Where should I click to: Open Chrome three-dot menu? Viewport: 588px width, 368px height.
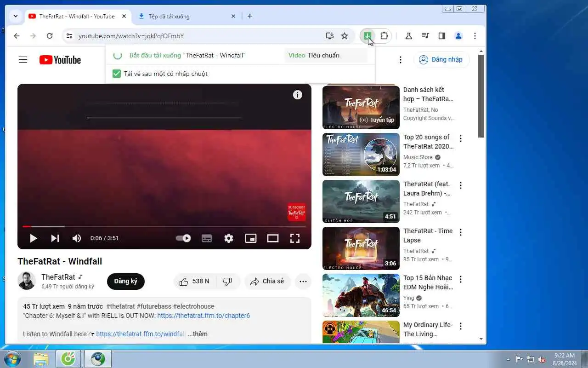point(475,36)
